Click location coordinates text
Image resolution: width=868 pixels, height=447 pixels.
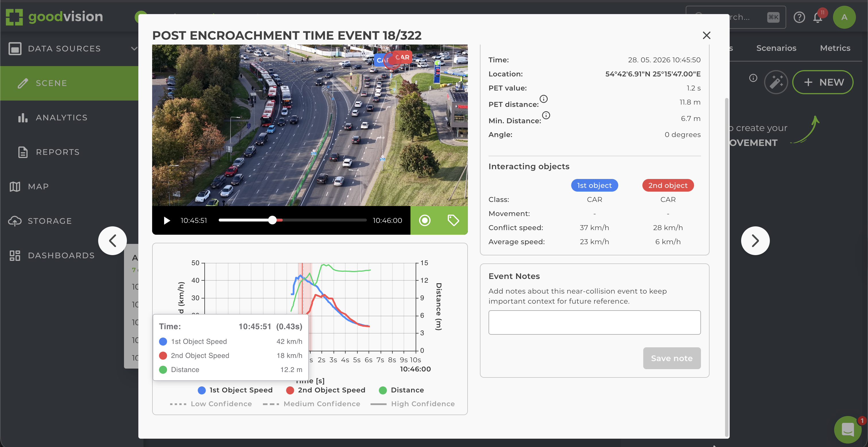pos(653,74)
